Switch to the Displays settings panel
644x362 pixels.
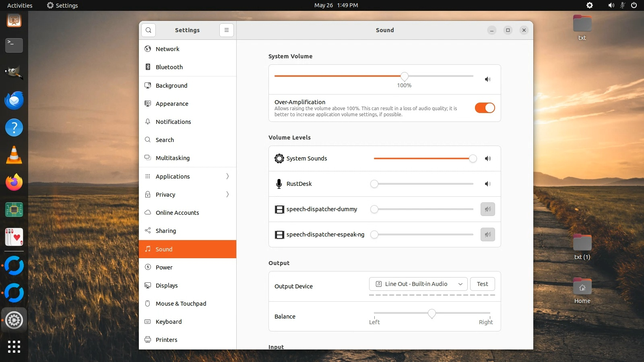click(x=167, y=286)
